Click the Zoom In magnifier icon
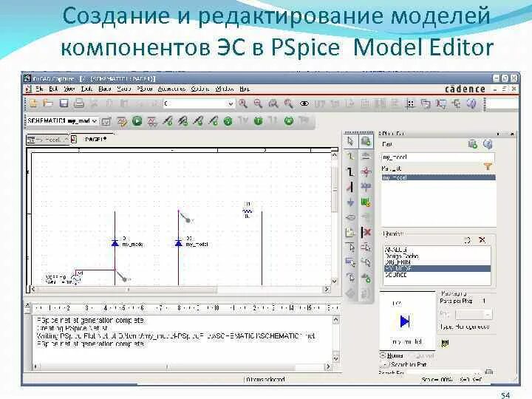 click(x=243, y=103)
